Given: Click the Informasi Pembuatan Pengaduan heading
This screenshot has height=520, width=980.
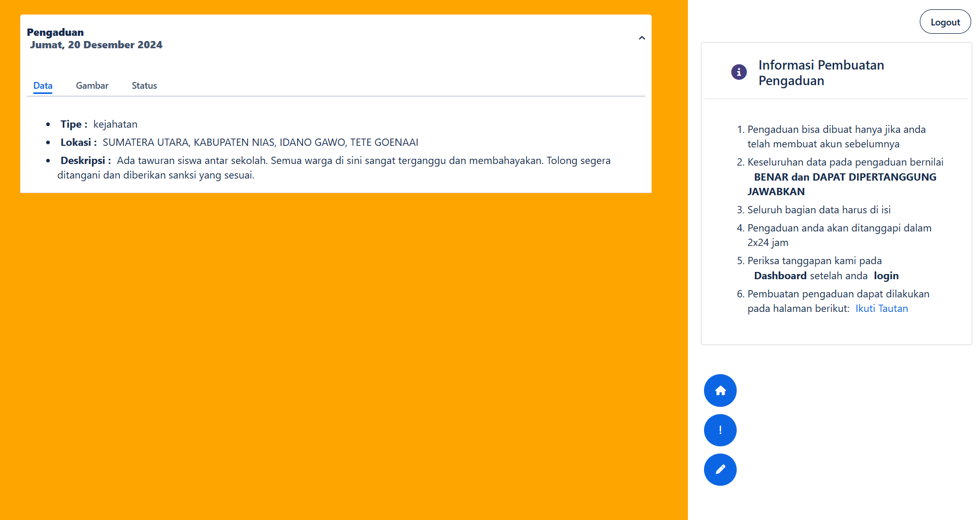Looking at the screenshot, I should click(x=821, y=73).
